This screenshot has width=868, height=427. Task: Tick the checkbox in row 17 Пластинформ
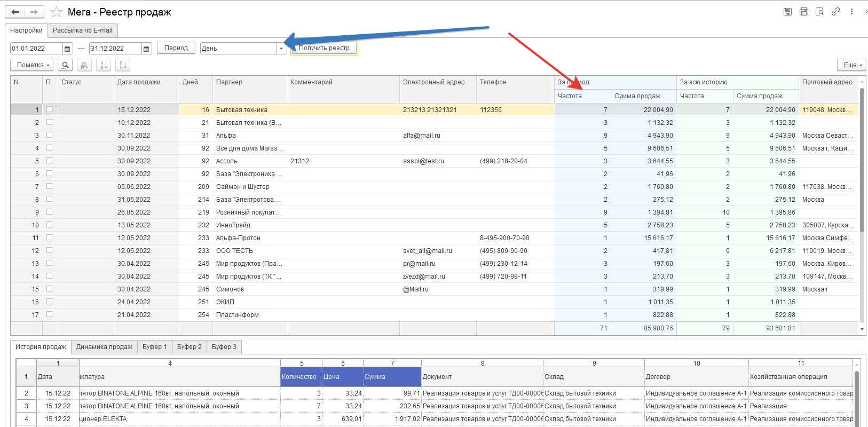pos(50,314)
